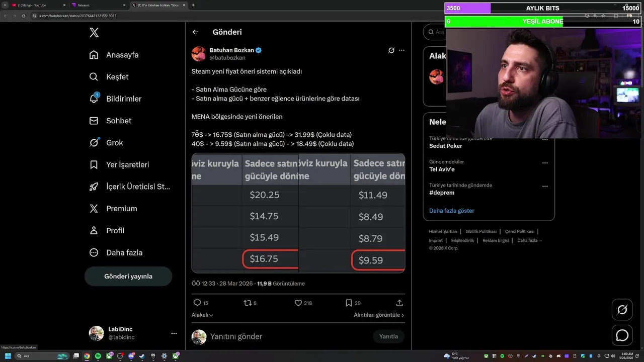Bookmark the post with the 29 icon
644x362 pixels.
coord(349,303)
